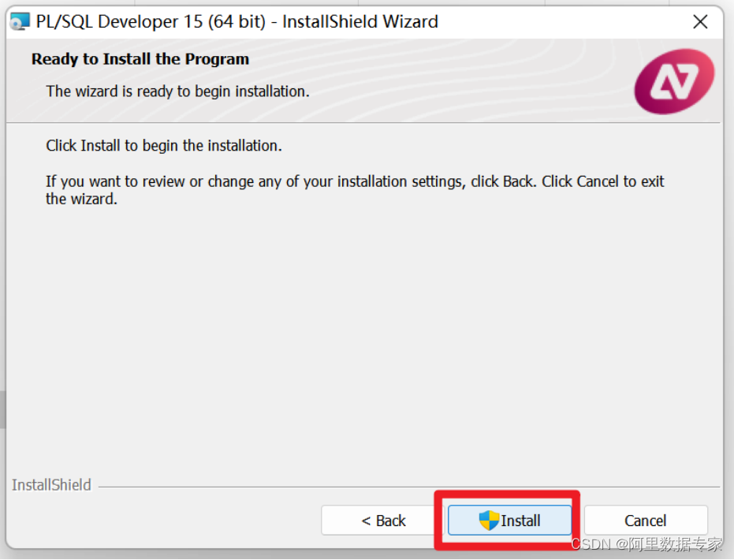Viewport: 734px width, 560px height.
Task: Click the "<" arrow on the Back button
Action: [366, 521]
